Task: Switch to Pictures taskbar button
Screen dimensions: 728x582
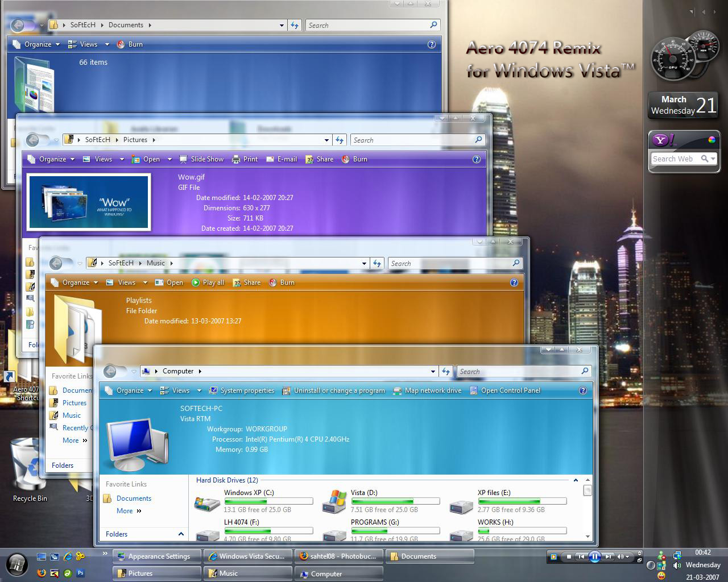Action: tap(157, 573)
